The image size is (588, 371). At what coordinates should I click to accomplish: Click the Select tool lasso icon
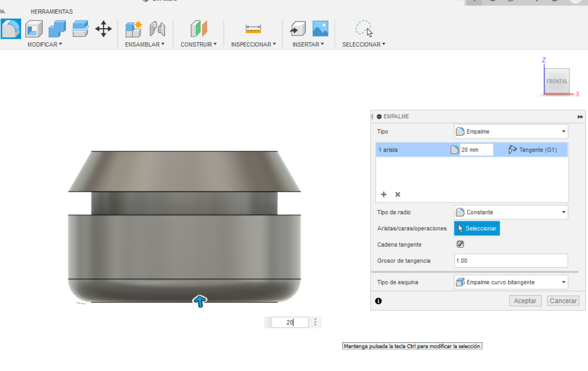pos(364,29)
